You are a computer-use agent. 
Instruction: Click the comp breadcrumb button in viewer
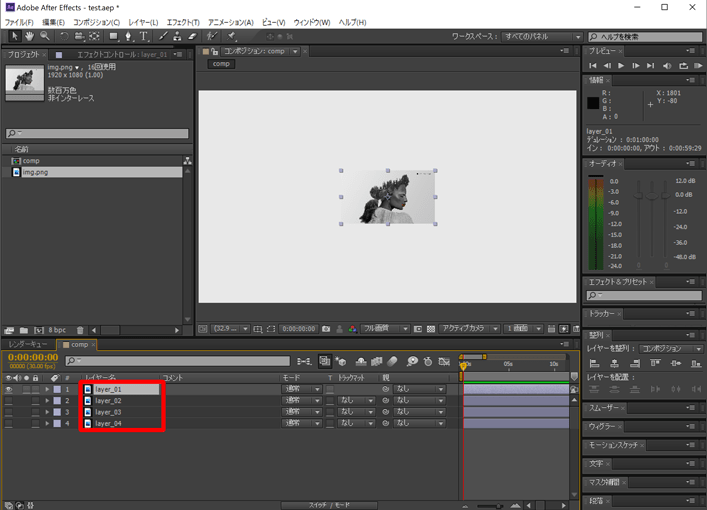click(221, 64)
